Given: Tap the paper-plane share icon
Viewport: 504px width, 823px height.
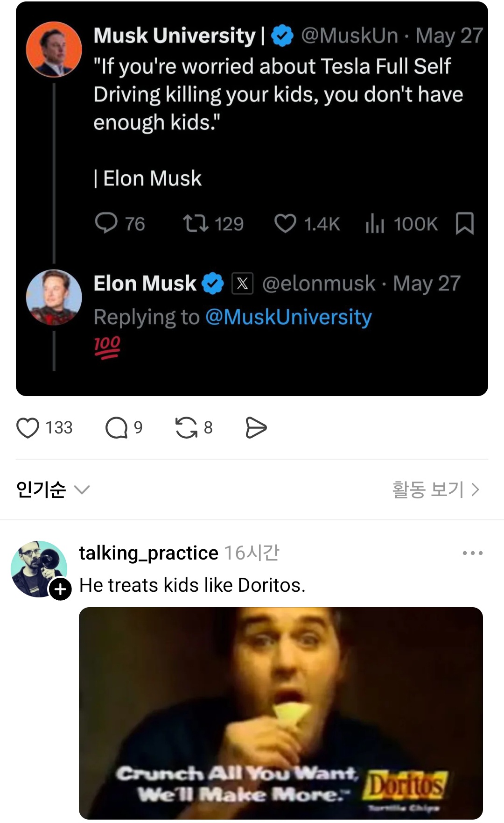Looking at the screenshot, I should click(256, 428).
